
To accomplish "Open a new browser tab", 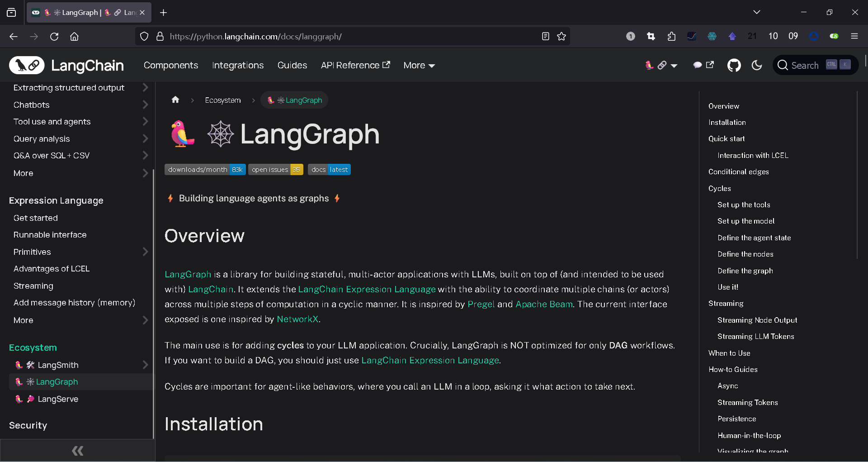I will [164, 13].
